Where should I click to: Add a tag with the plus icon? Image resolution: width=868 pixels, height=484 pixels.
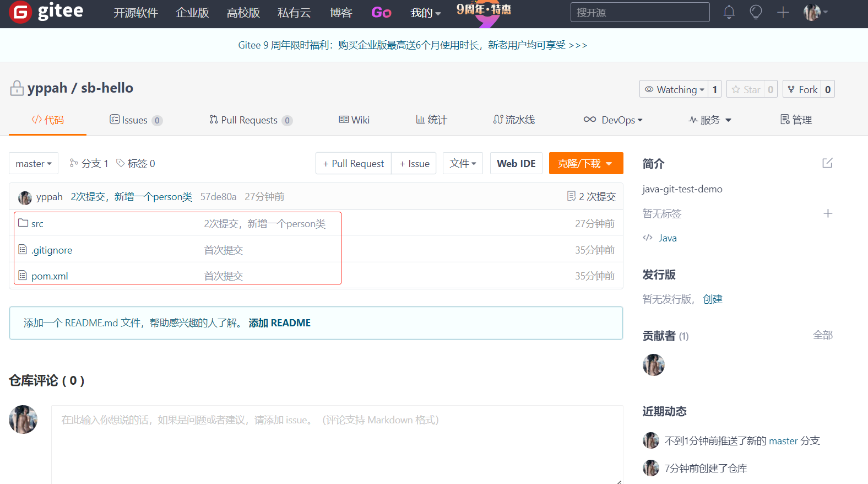(827, 213)
